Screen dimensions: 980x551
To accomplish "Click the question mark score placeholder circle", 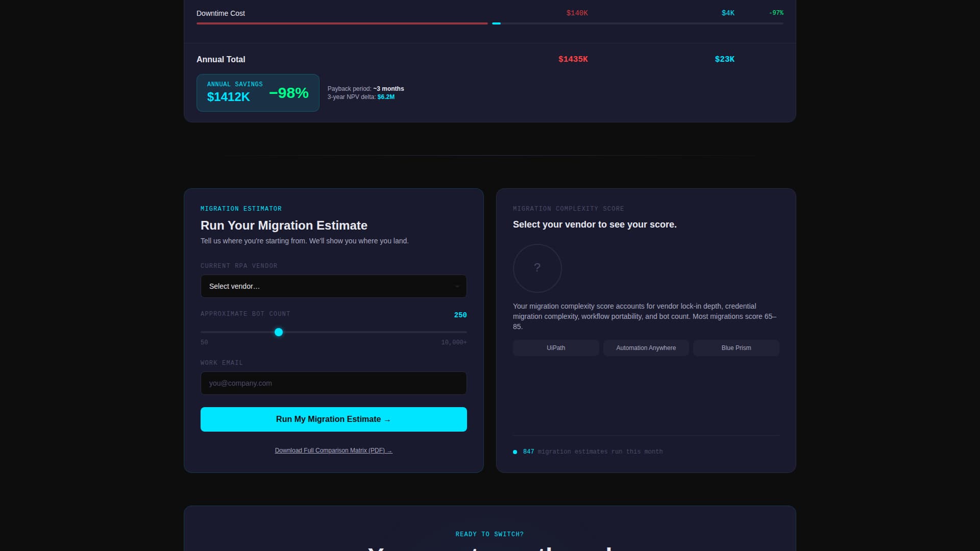I will coord(537,268).
